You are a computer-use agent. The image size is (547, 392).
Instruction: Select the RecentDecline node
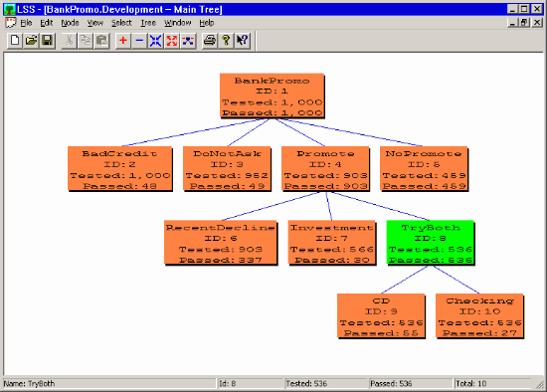[221, 243]
